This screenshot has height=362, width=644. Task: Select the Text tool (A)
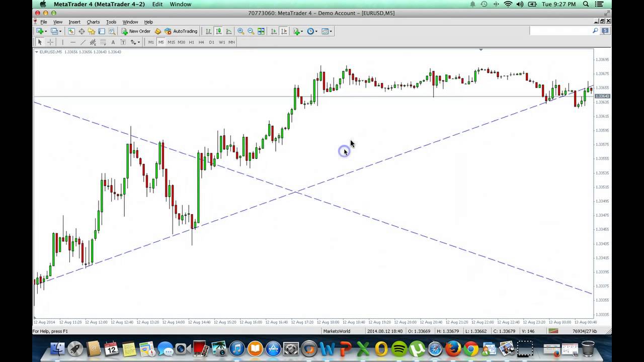(113, 42)
